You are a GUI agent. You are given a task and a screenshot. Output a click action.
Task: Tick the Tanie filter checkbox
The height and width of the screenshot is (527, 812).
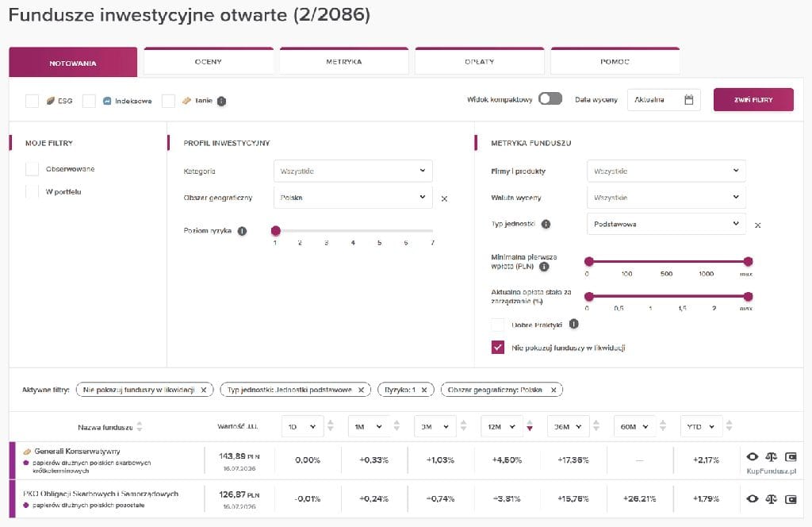pyautogui.click(x=168, y=101)
